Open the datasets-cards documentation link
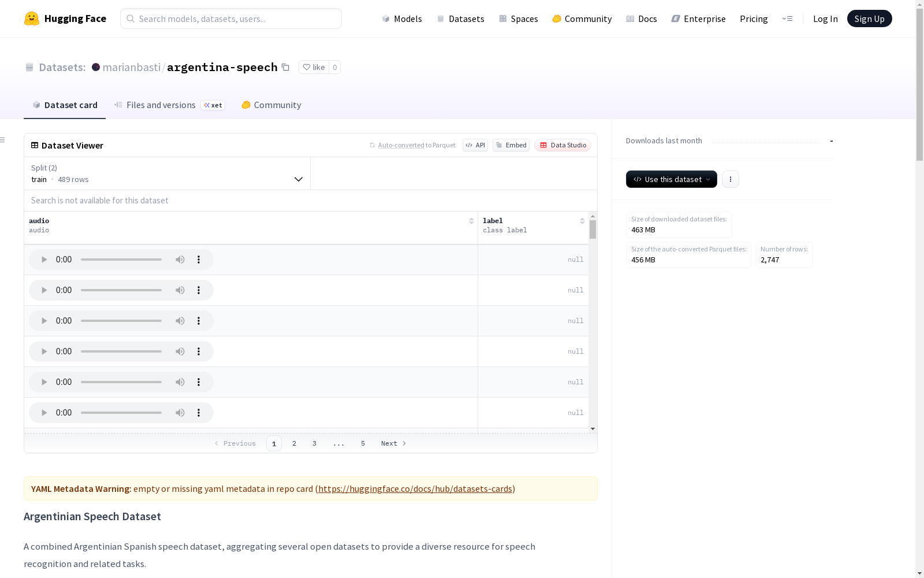924x578 pixels. pyautogui.click(x=415, y=488)
